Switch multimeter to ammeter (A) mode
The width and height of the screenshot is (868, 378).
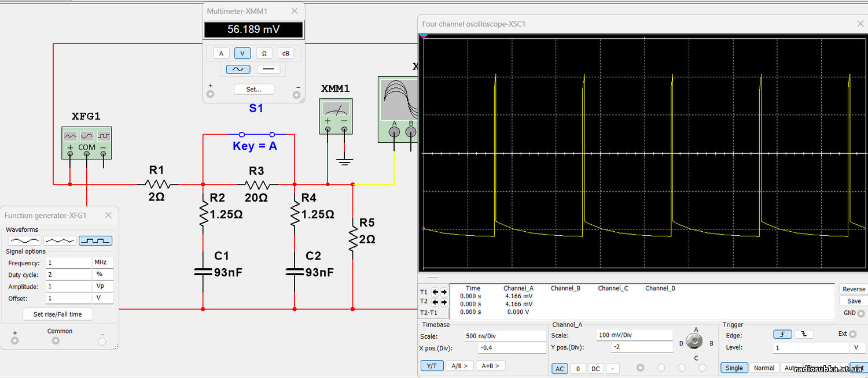point(220,53)
